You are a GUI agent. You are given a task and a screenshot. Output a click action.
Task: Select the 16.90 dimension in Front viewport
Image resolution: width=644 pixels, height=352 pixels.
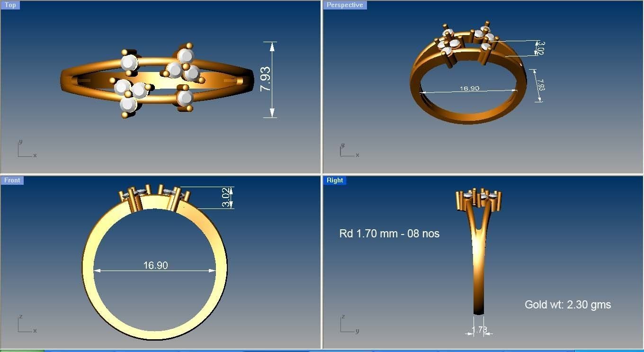tap(155, 265)
